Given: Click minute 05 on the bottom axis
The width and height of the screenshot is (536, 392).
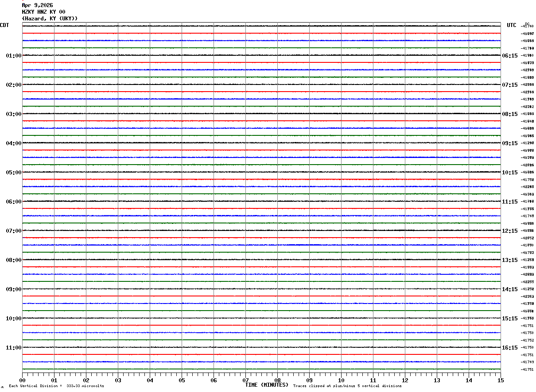Looking at the screenshot, I should pos(182,380).
